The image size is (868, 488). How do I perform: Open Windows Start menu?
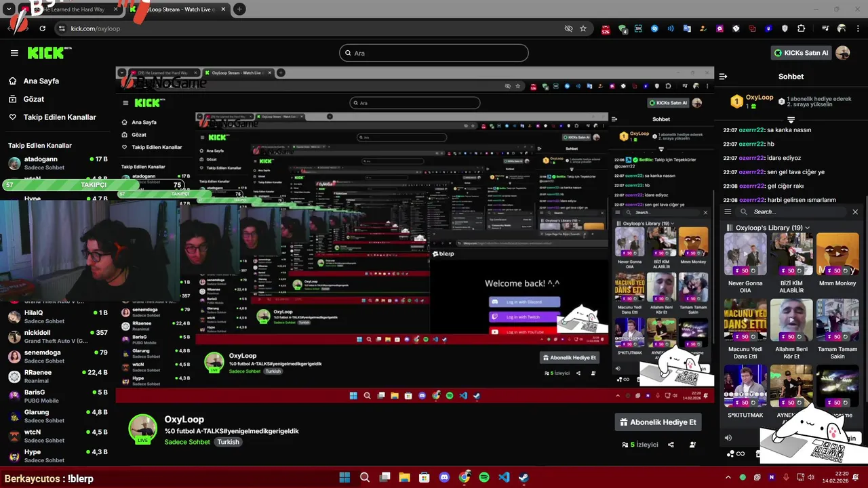(344, 477)
